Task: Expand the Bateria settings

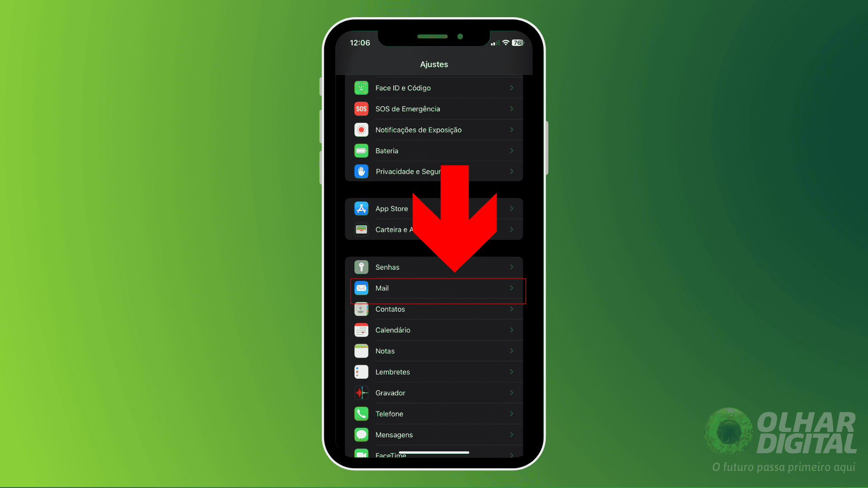Action: pyautogui.click(x=434, y=151)
